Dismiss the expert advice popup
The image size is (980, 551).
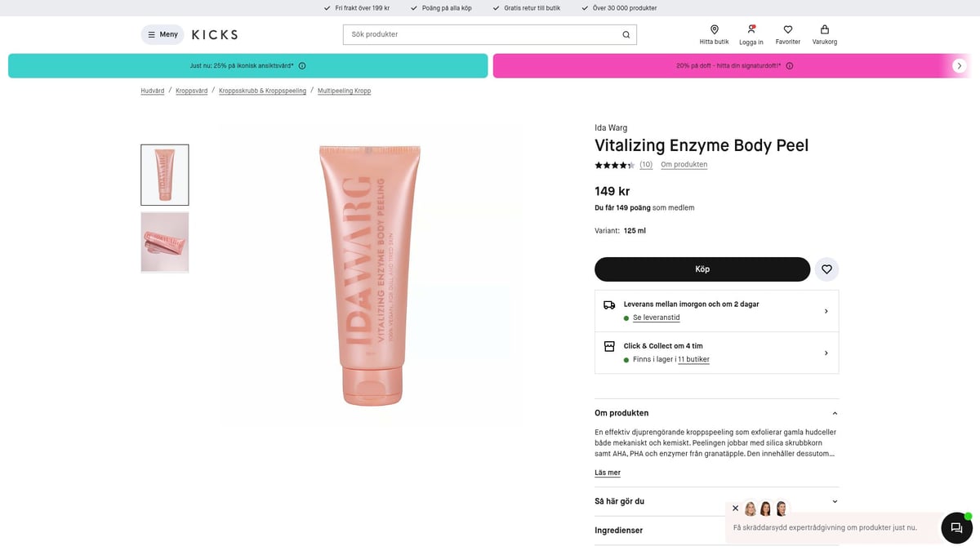pyautogui.click(x=735, y=508)
